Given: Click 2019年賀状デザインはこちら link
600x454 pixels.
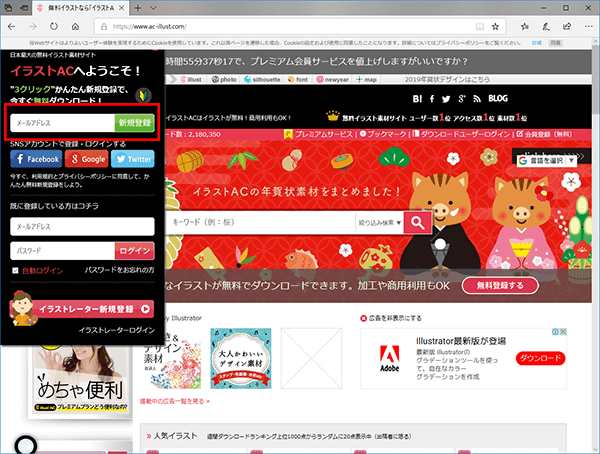Looking at the screenshot, I should point(447,80).
